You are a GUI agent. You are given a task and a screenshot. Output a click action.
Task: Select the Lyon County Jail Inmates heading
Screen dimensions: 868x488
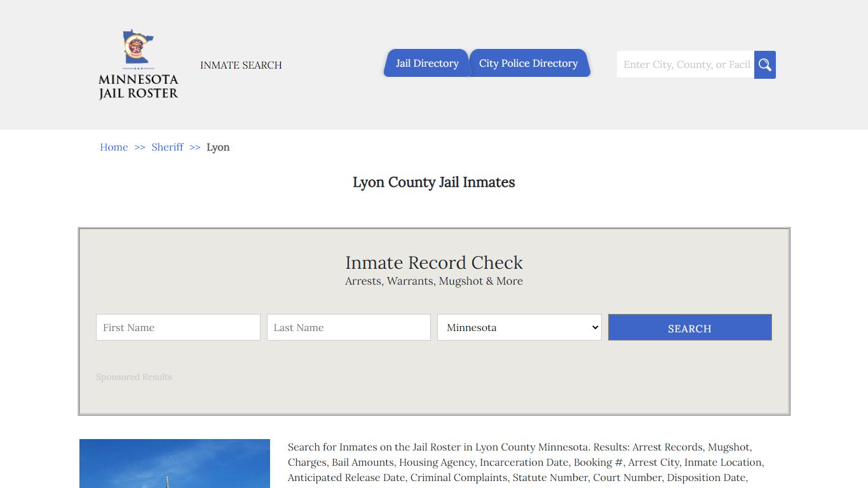pyautogui.click(x=434, y=182)
